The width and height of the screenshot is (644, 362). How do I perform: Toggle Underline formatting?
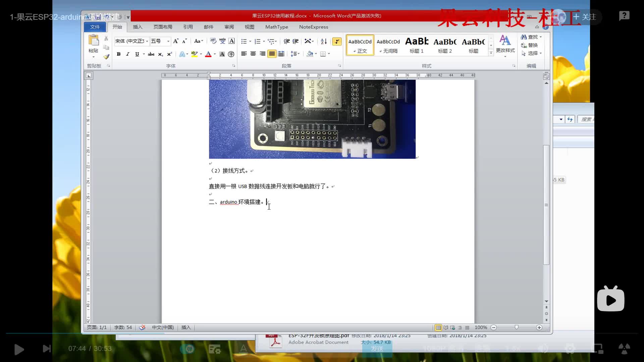[137, 54]
